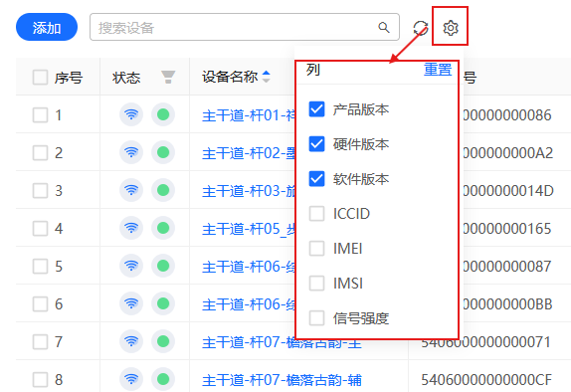Select the serial cell ending 000000014D
The image size is (571, 392).
coord(507,191)
